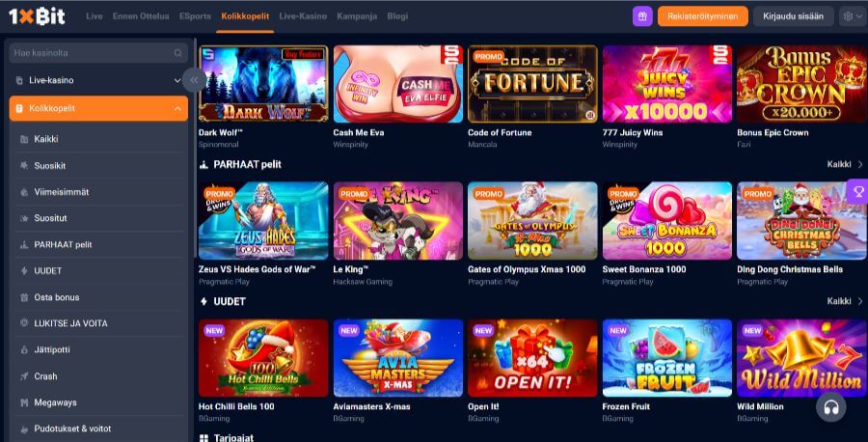Click the purple gift box icon
Image resolution: width=868 pixels, height=442 pixels.
(642, 16)
